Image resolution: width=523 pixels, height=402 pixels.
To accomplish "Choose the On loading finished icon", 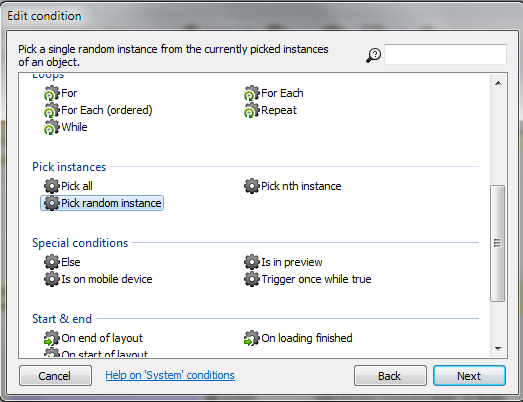I will [251, 338].
